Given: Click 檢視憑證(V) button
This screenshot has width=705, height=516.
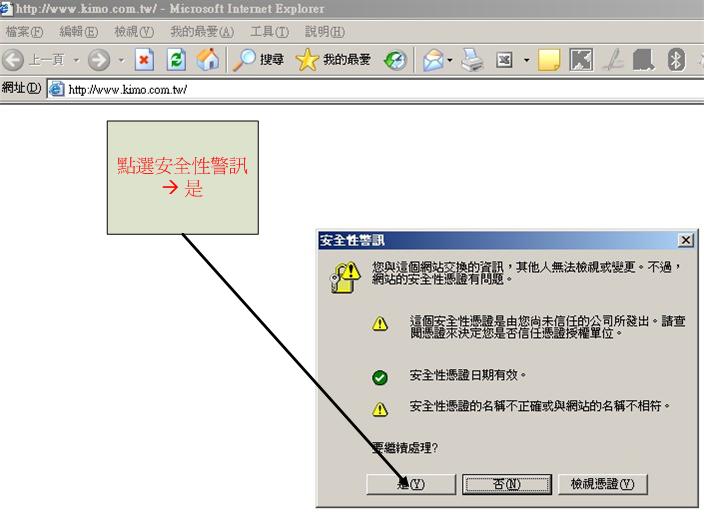Looking at the screenshot, I should click(602, 484).
